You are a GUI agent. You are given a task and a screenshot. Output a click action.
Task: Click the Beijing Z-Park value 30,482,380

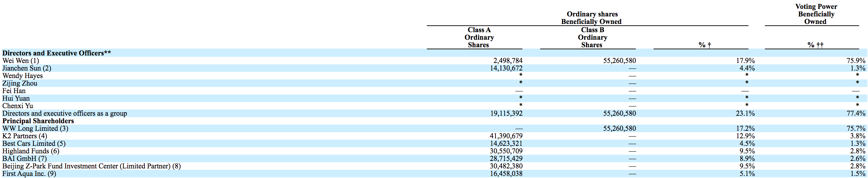[506, 166]
